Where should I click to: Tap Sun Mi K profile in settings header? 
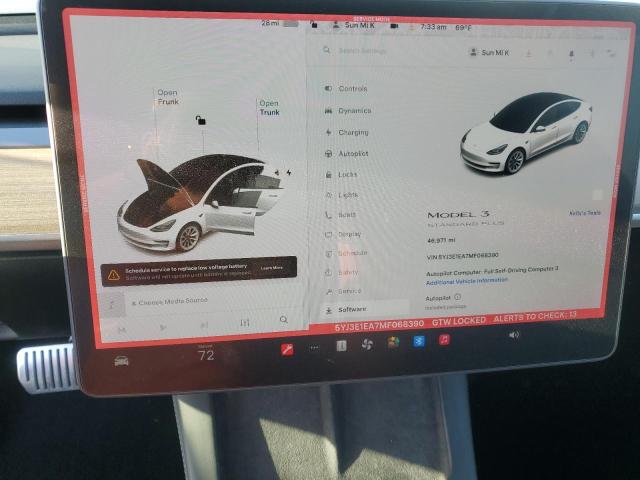point(490,53)
